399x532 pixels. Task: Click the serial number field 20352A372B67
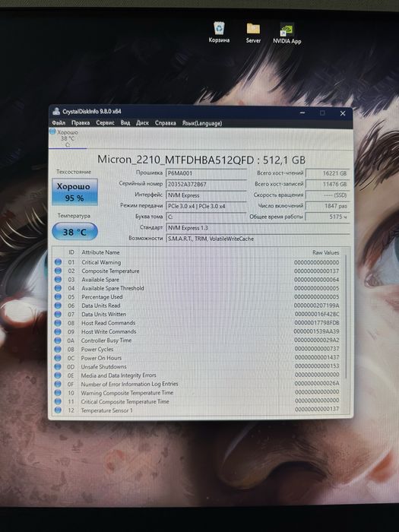[x=206, y=184]
